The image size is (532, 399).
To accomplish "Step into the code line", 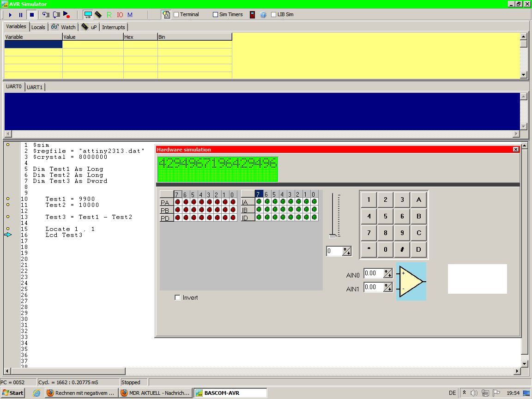I will [46, 15].
